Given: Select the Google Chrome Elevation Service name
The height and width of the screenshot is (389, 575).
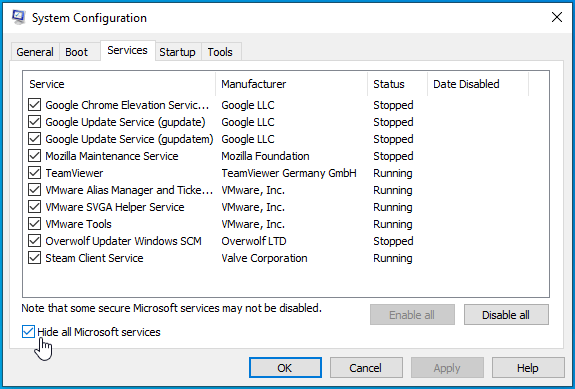Looking at the screenshot, I should (127, 105).
